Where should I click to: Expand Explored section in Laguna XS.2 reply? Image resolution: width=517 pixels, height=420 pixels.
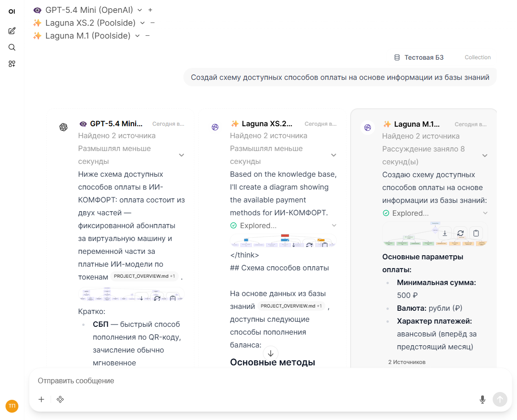coord(284,226)
